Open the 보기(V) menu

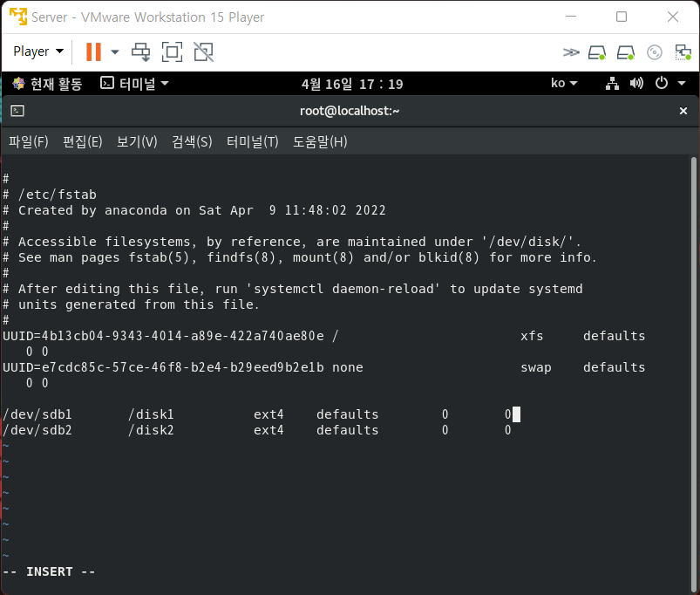point(137,142)
